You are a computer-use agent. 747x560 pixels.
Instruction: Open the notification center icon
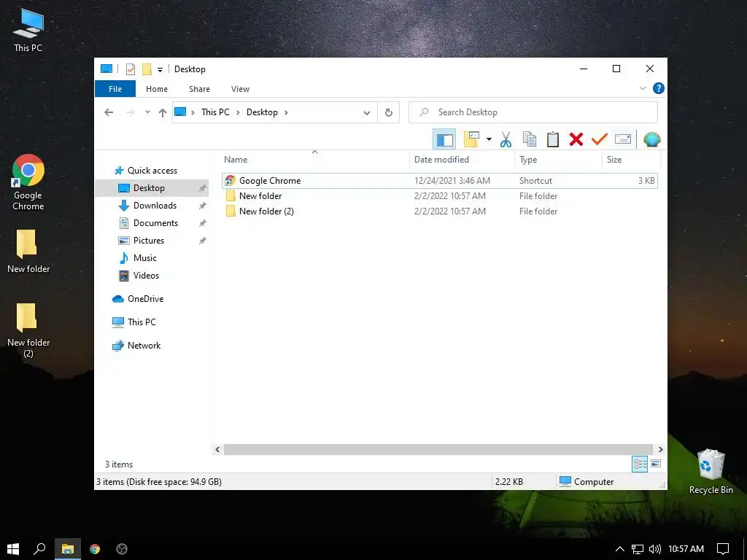(x=723, y=549)
